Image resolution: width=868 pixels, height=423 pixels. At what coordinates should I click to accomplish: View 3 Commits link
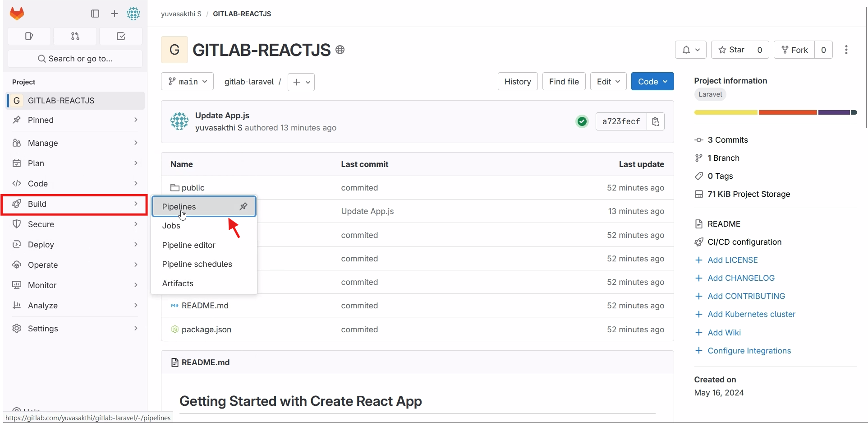tap(727, 140)
